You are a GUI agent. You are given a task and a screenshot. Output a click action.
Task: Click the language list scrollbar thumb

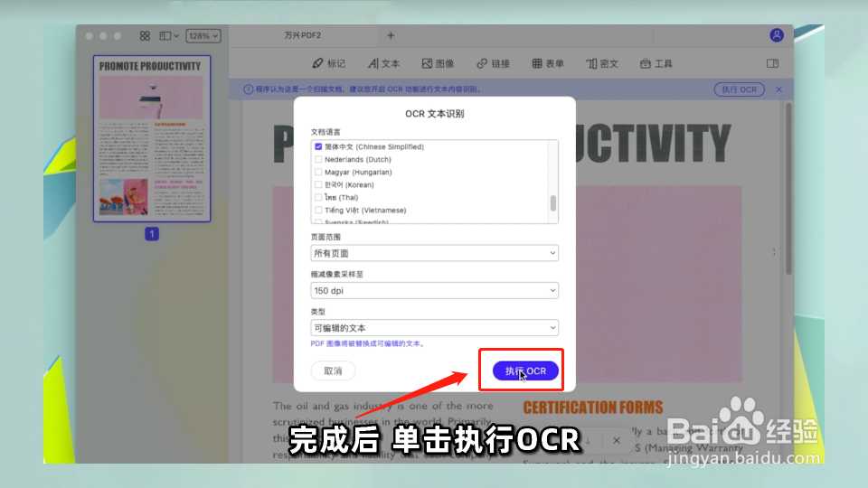coord(553,203)
